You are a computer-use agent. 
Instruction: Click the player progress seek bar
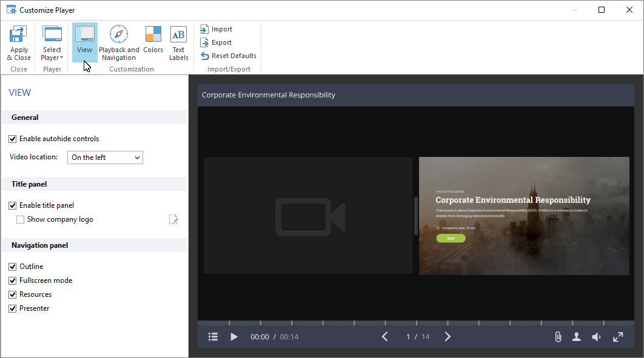[415, 323]
